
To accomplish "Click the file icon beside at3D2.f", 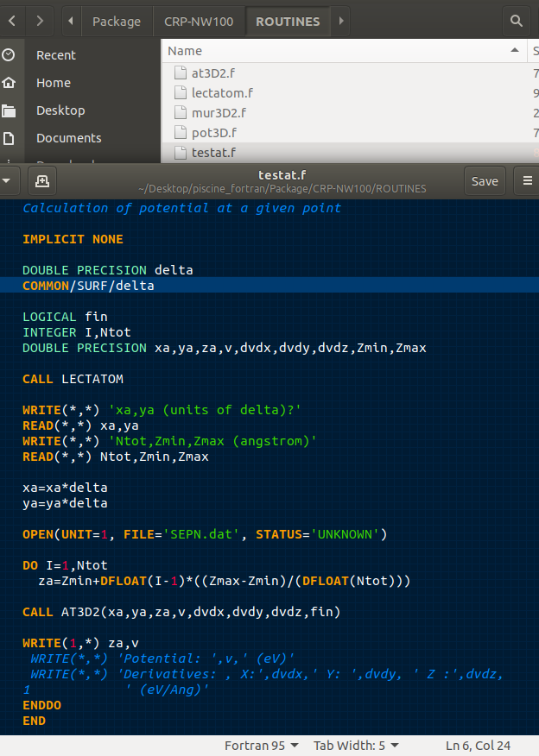I will pyautogui.click(x=180, y=72).
